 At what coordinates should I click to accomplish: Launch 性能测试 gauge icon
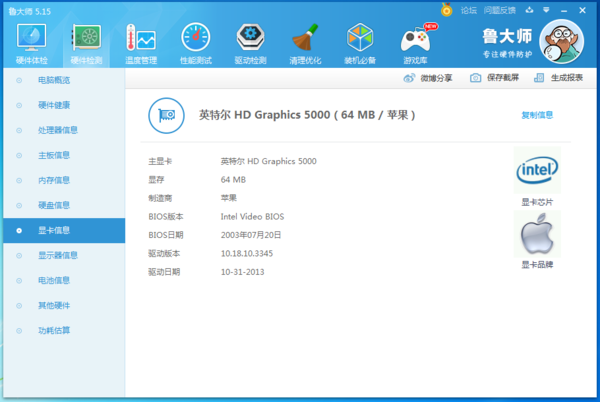(x=196, y=37)
